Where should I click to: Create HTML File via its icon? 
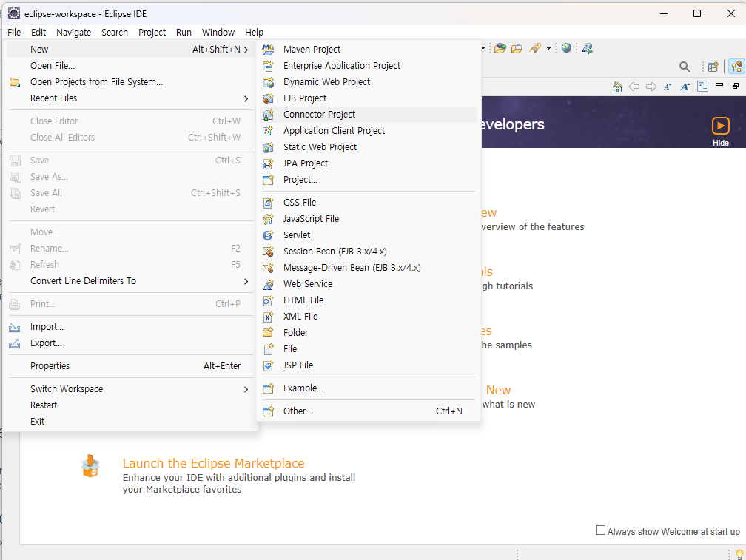point(269,300)
